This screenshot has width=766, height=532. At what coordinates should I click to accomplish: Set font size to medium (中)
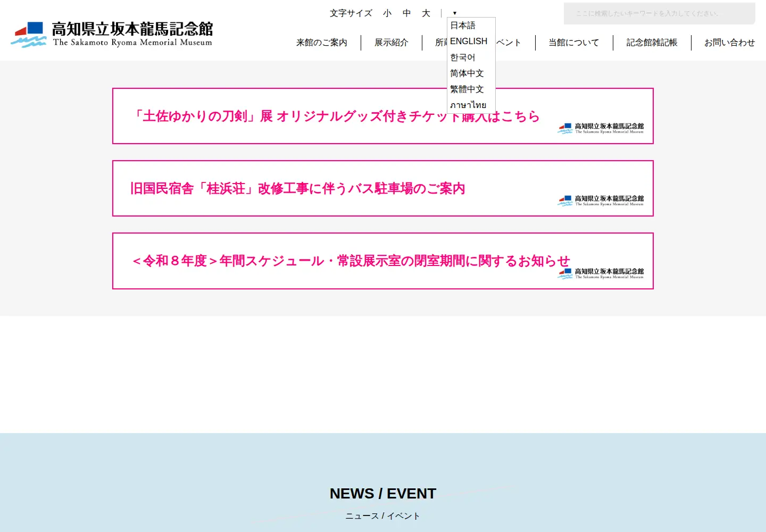point(407,13)
